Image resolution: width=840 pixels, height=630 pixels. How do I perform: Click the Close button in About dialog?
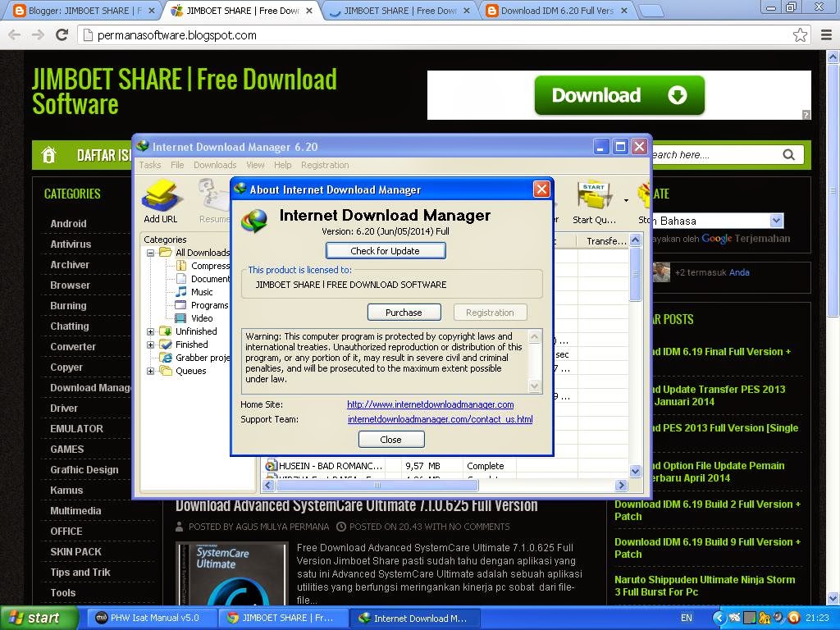pos(391,440)
